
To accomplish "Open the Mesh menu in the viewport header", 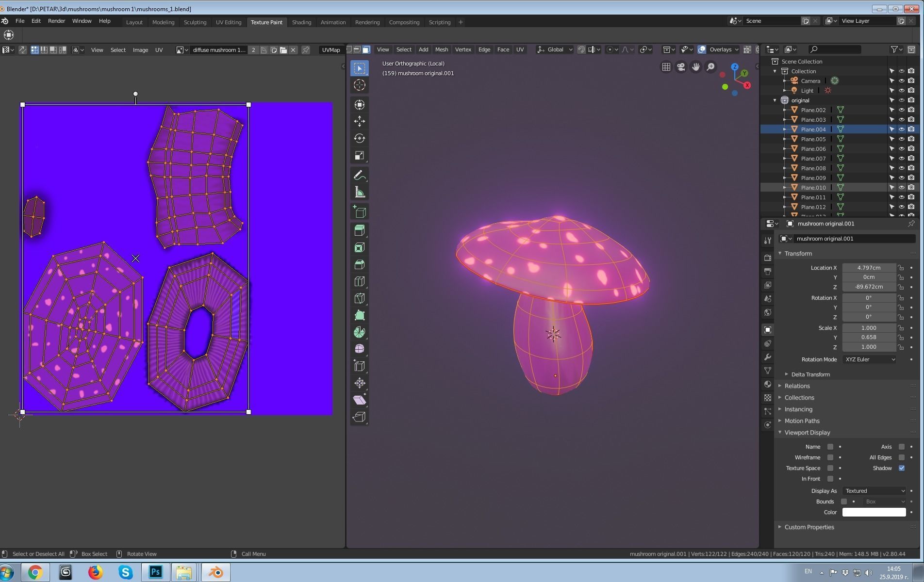I will [x=441, y=49].
